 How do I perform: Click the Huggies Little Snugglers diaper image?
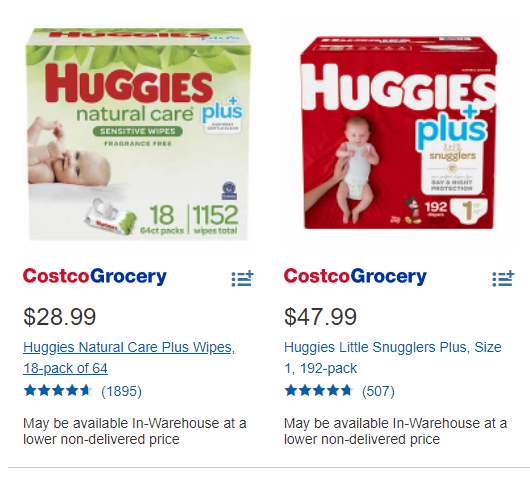click(399, 133)
